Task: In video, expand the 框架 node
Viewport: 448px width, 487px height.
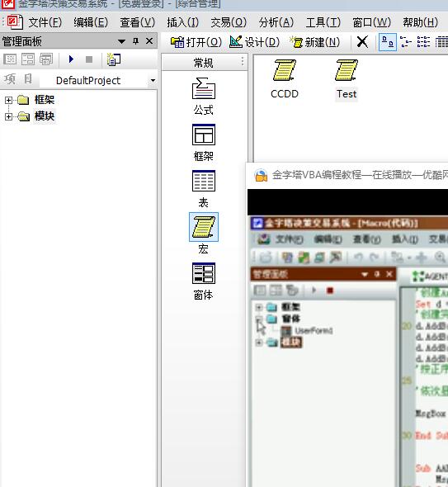Action: pyautogui.click(x=258, y=307)
